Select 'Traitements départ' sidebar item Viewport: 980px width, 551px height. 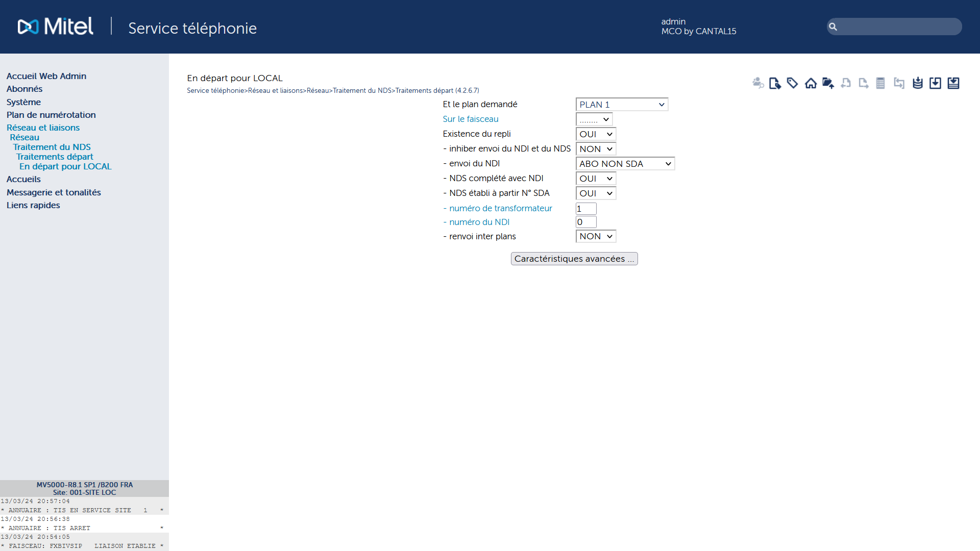55,157
